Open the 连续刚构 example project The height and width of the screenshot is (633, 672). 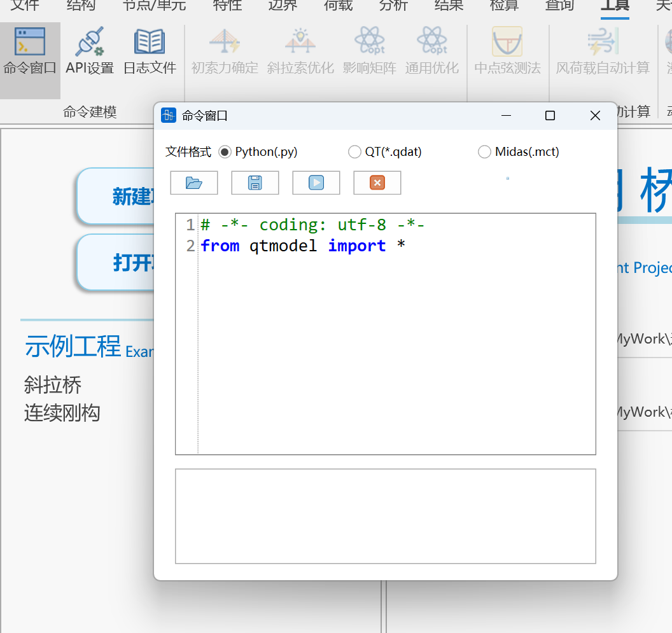click(62, 413)
